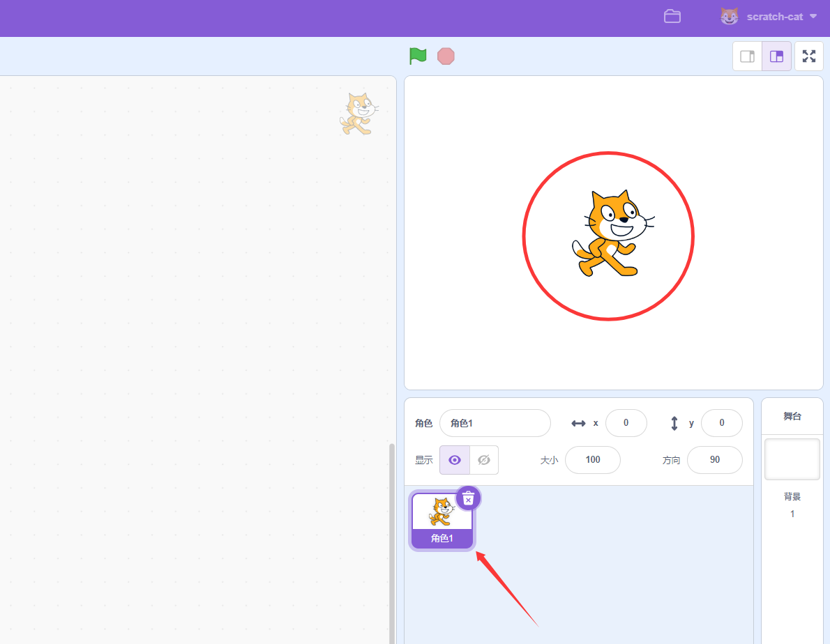This screenshot has height=644, width=830.
Task: Click the green flag to run project
Action: tap(417, 56)
